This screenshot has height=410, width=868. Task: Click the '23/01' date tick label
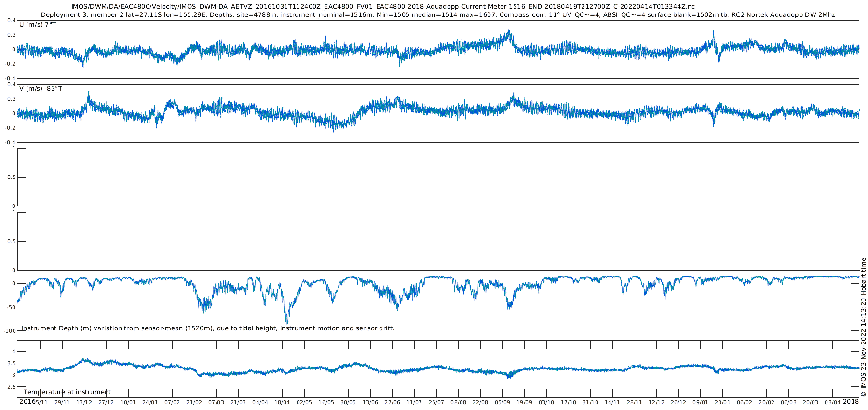pos(723,402)
